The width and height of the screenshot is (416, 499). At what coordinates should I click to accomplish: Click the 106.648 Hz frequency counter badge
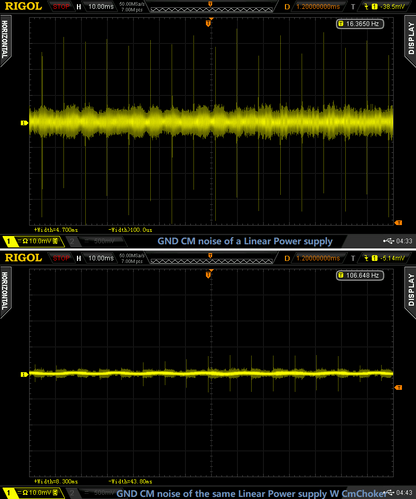[360, 275]
